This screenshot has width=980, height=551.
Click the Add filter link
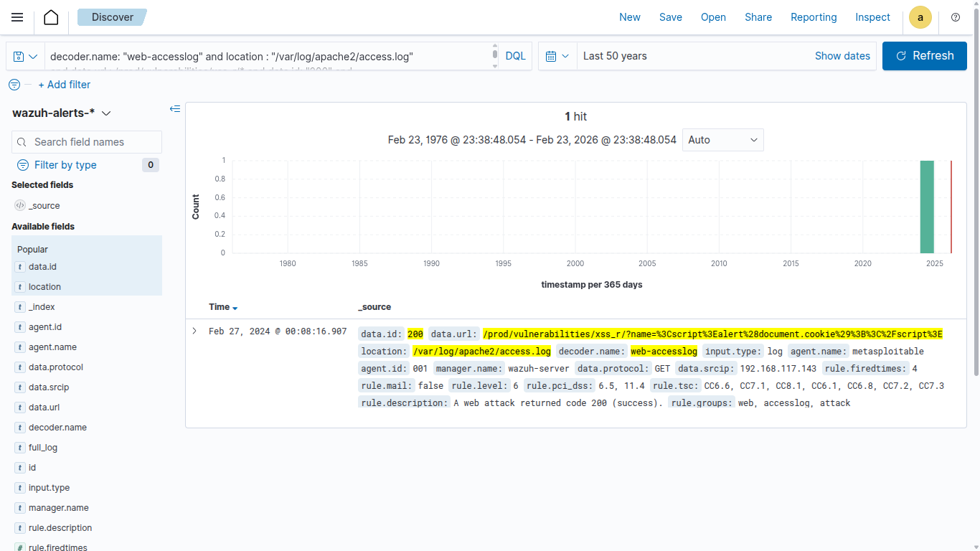point(65,85)
